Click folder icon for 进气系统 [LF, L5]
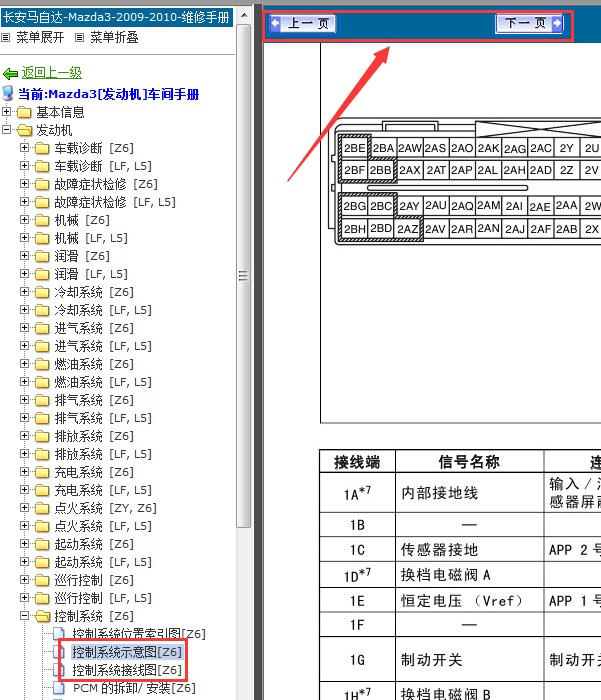Screen dimensions: 601x700 (42, 346)
